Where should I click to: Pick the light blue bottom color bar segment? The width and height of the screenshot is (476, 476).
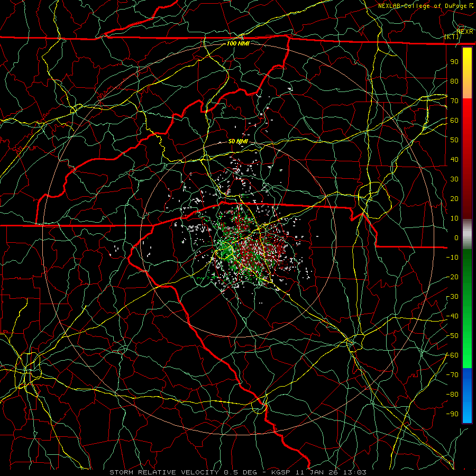pyautogui.click(x=467, y=411)
